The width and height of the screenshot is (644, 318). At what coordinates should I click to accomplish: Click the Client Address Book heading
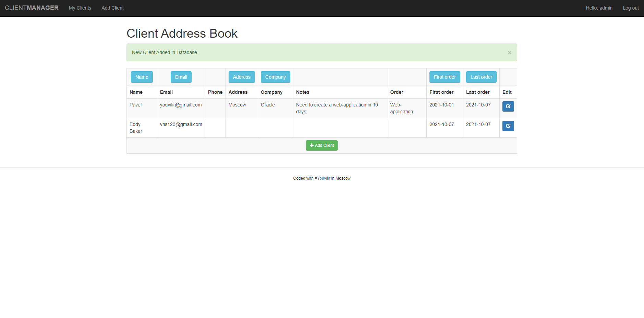(182, 33)
